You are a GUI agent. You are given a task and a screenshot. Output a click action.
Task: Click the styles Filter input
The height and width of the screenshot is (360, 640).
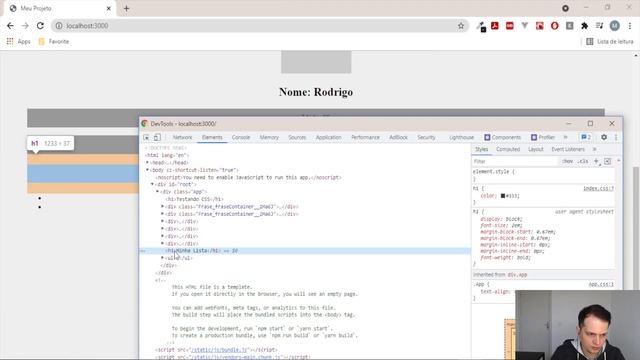515,162
